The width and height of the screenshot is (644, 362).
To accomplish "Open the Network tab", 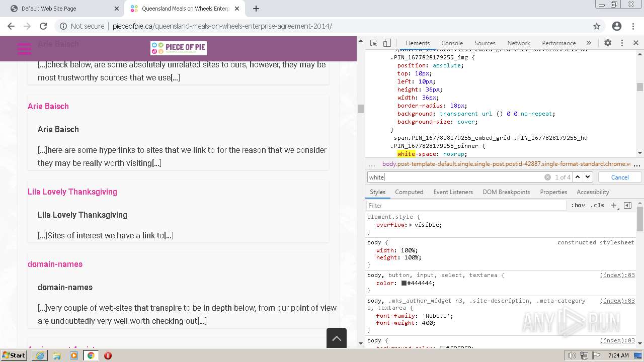I will pos(519,43).
